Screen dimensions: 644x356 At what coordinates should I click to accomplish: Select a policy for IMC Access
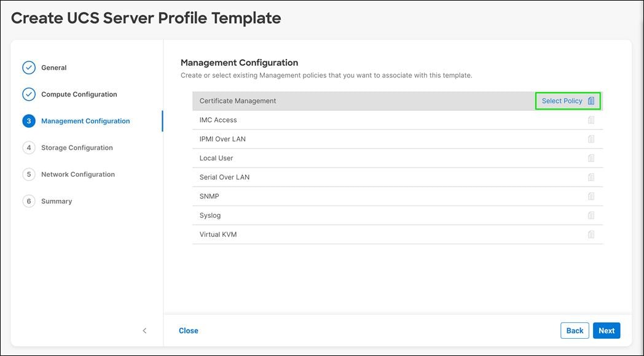point(591,120)
